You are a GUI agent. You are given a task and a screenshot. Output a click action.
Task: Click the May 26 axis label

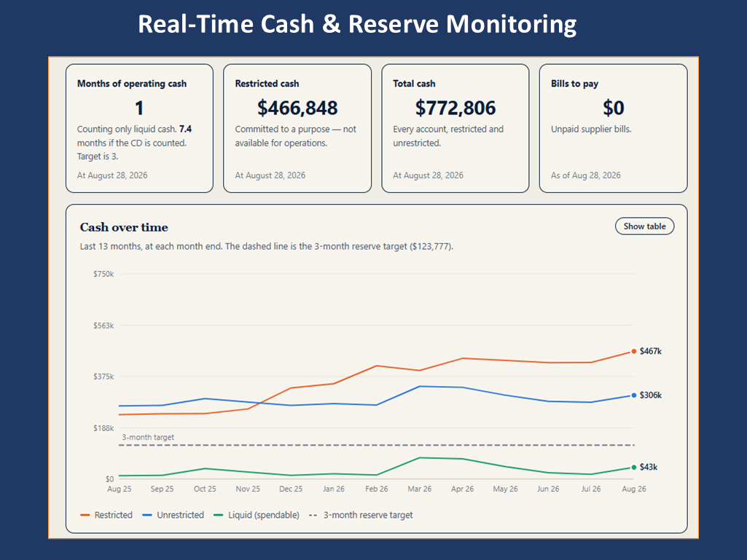(x=505, y=489)
